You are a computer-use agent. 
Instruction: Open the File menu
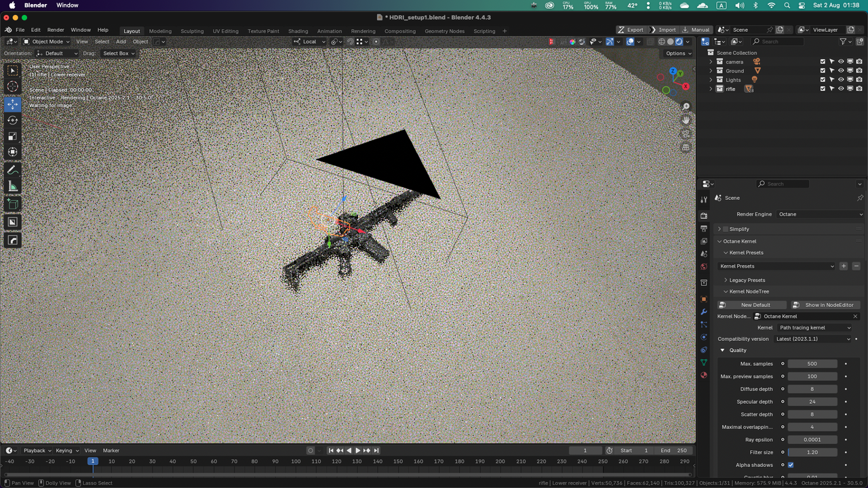point(20,30)
